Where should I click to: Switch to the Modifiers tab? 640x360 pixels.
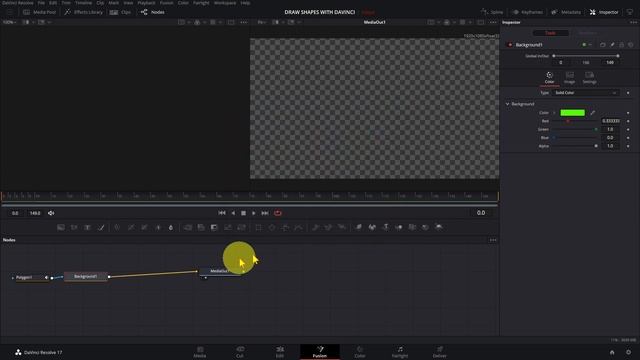588,33
